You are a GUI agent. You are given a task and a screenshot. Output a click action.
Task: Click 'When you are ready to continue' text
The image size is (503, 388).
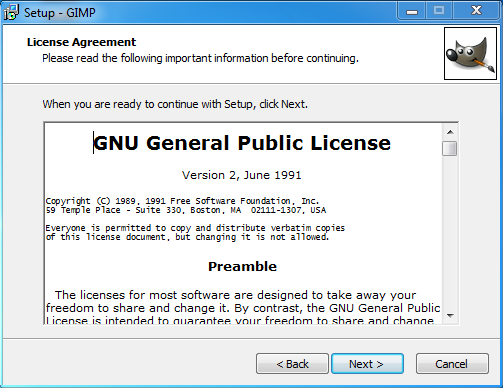pos(175,104)
